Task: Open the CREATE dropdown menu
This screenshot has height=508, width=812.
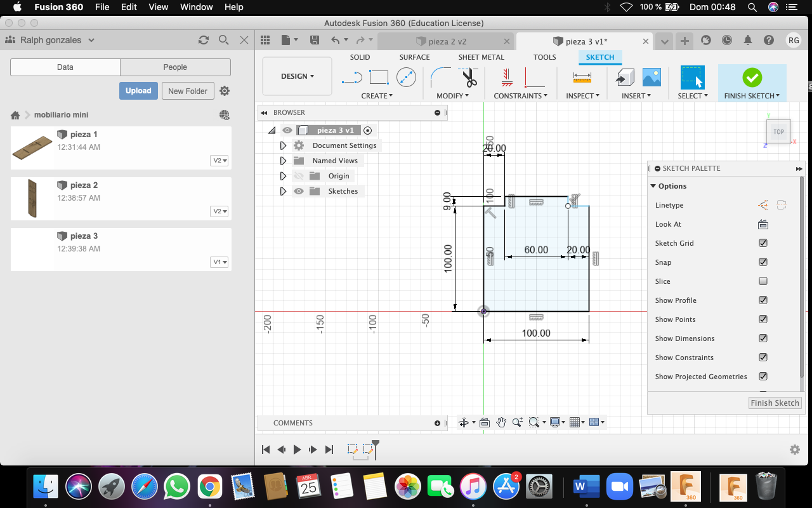Action: [x=377, y=96]
